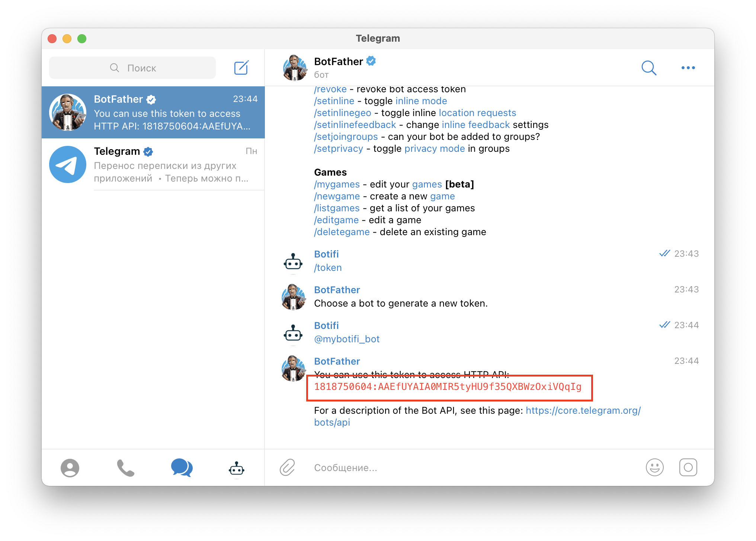Viewport: 756px width, 541px height.
Task: Click the /mygames command link
Action: (337, 184)
